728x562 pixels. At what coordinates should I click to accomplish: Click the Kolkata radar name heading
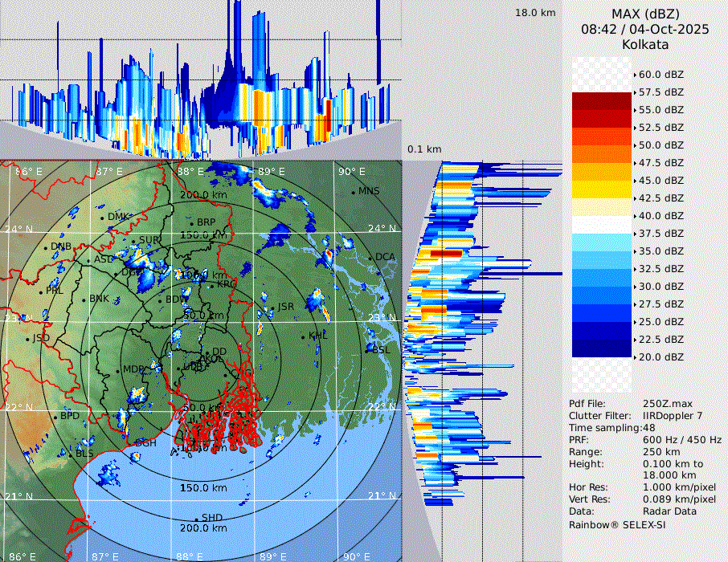tap(644, 44)
